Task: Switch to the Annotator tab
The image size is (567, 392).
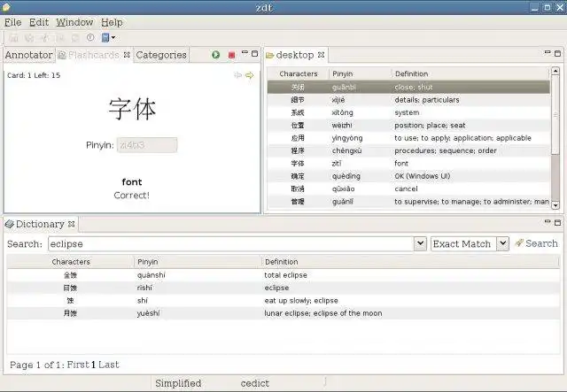Action: (x=28, y=55)
